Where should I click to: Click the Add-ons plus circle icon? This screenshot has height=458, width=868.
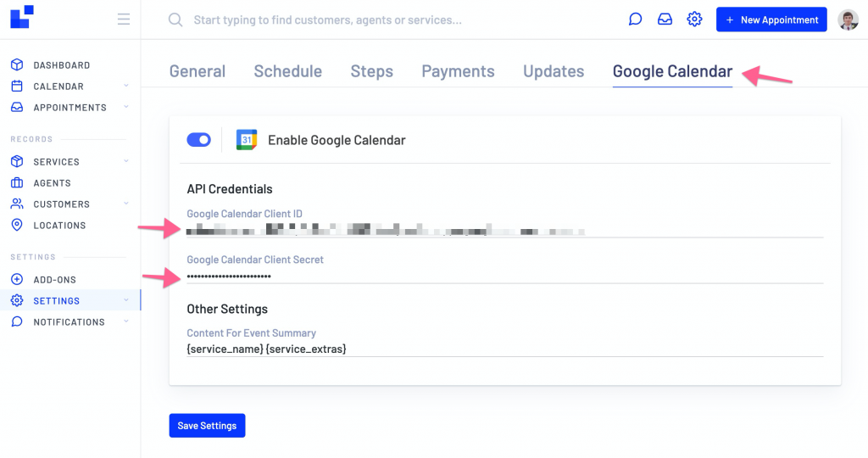17,279
